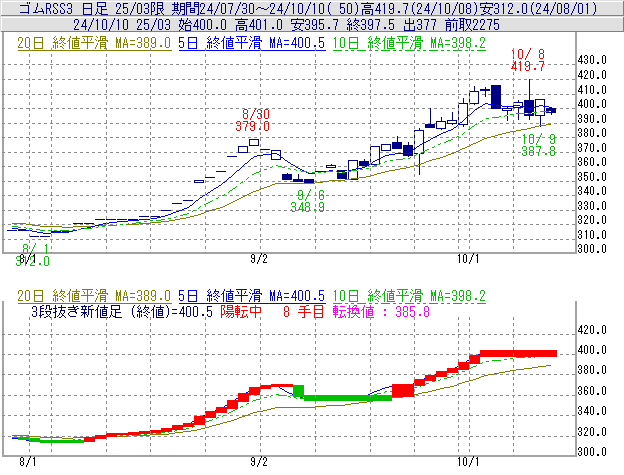Viewport: 624px width, 475px height.
Task: Click the 8/1 312.0 low marker
Action: [x=33, y=255]
